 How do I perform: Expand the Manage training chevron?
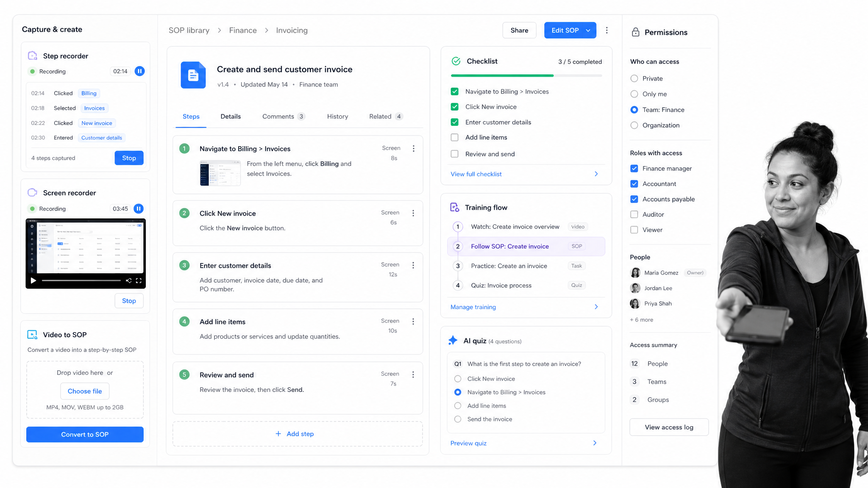tap(596, 307)
